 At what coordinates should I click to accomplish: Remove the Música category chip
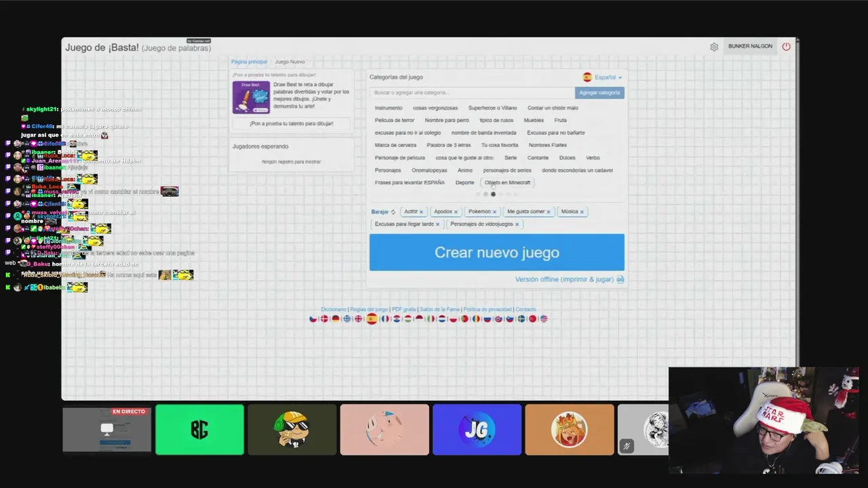(x=582, y=212)
